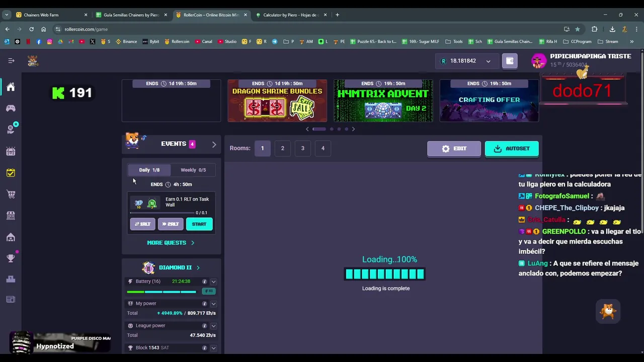Switch to Guía Semillas Chainers browser tab
644x362 pixels.
131,15
